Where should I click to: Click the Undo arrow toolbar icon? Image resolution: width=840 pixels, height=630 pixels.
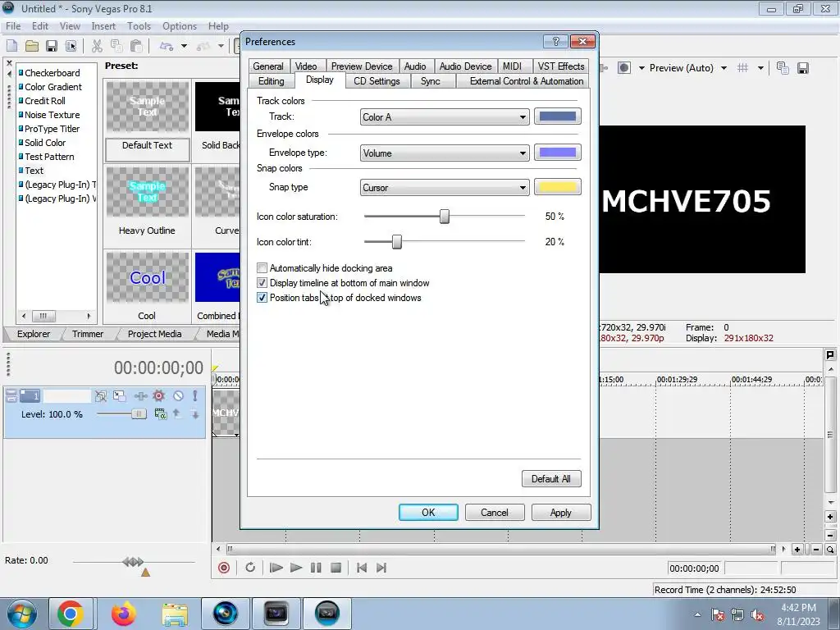(x=167, y=46)
